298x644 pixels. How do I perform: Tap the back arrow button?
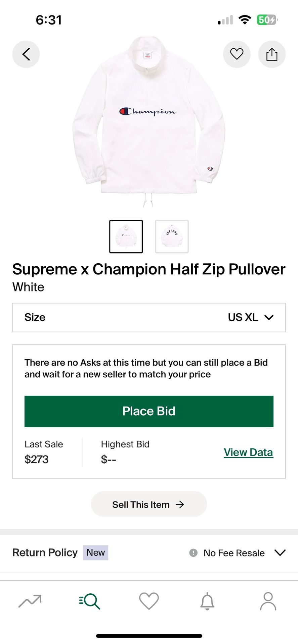26,54
